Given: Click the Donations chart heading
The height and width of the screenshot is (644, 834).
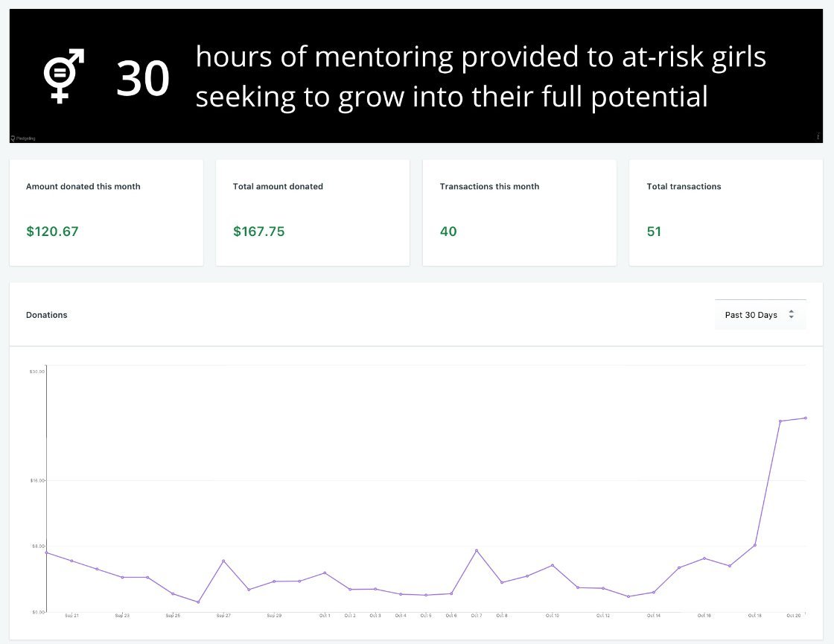Looking at the screenshot, I should 47,315.
